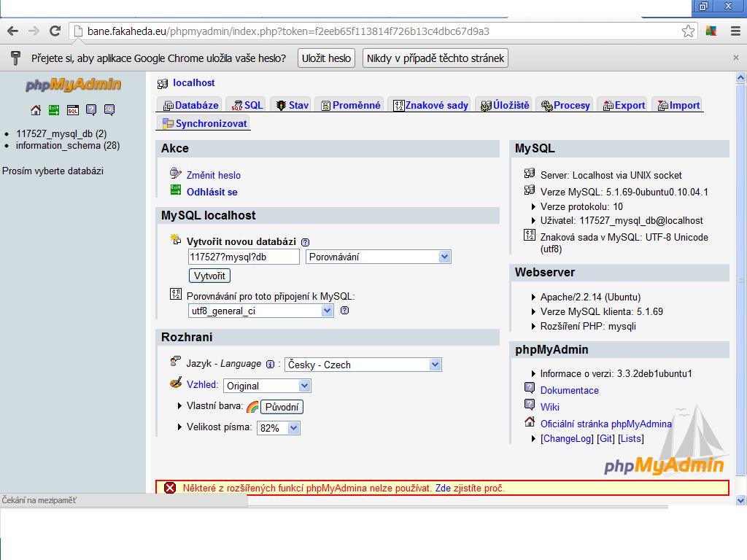
Task: Click the Uložit heslo button
Action: [x=326, y=58]
